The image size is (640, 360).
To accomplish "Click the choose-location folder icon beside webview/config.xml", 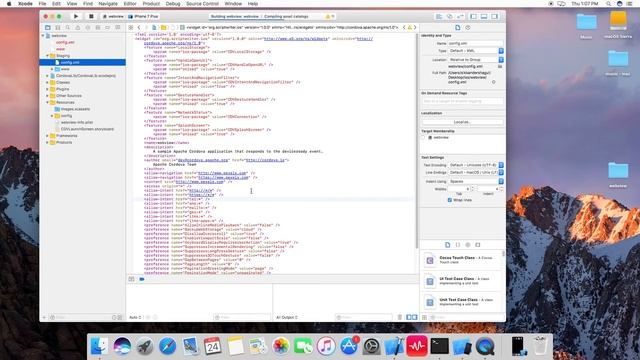I will (500, 66).
